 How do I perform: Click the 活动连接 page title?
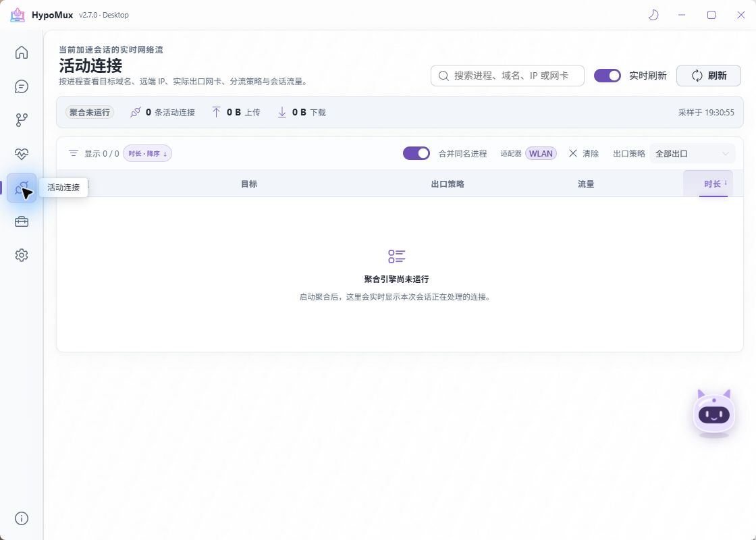pos(90,65)
